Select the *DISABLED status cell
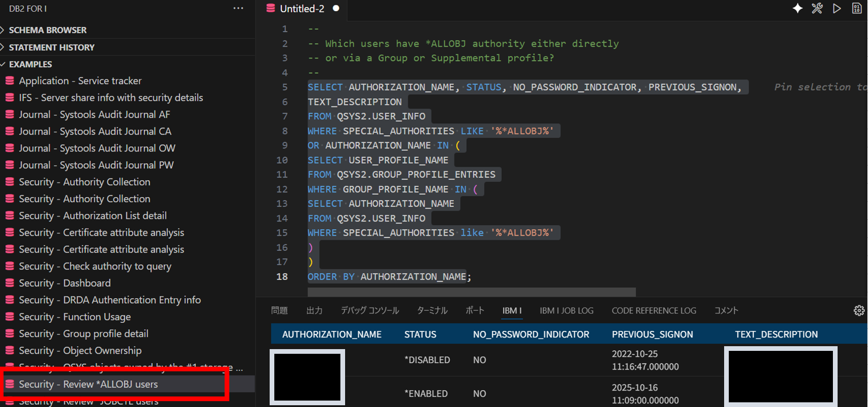 tap(427, 360)
